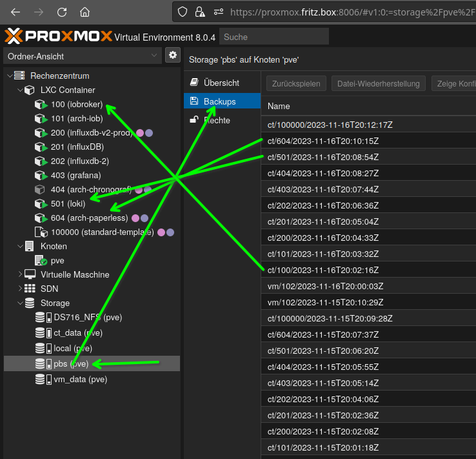The height and width of the screenshot is (459, 476).
Task: Select backup ct/501/2023-11-16T20:08:54Z
Action: point(368,157)
